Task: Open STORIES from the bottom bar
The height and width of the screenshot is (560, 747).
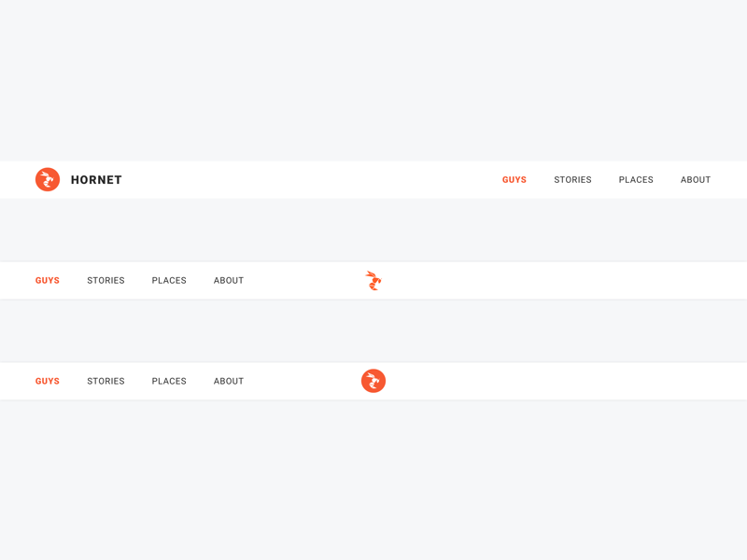Action: click(x=106, y=381)
